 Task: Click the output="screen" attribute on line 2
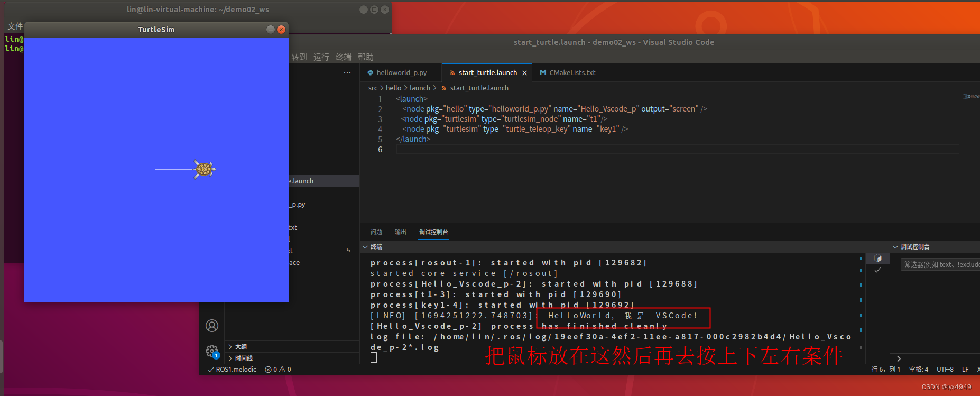670,109
